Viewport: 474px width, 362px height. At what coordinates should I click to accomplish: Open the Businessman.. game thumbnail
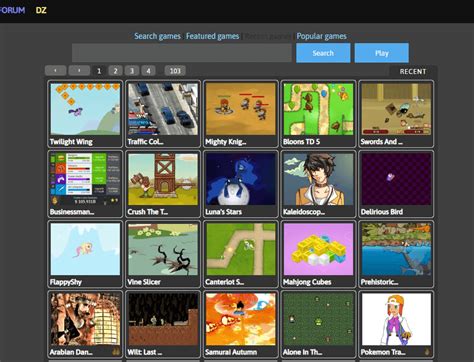tap(85, 179)
